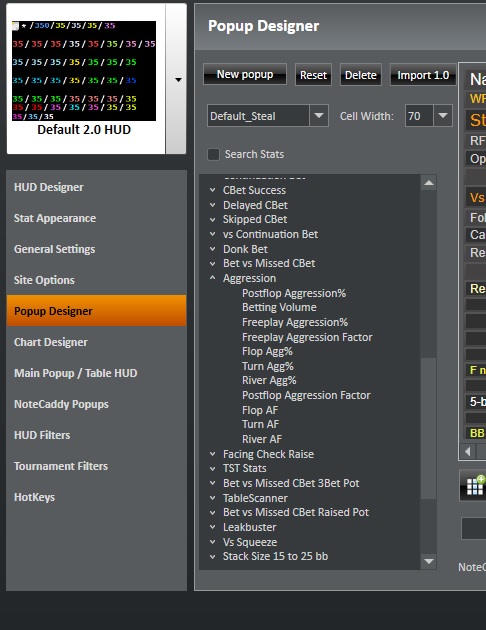
Task: Collapse the Aggression category
Action: 212,278
